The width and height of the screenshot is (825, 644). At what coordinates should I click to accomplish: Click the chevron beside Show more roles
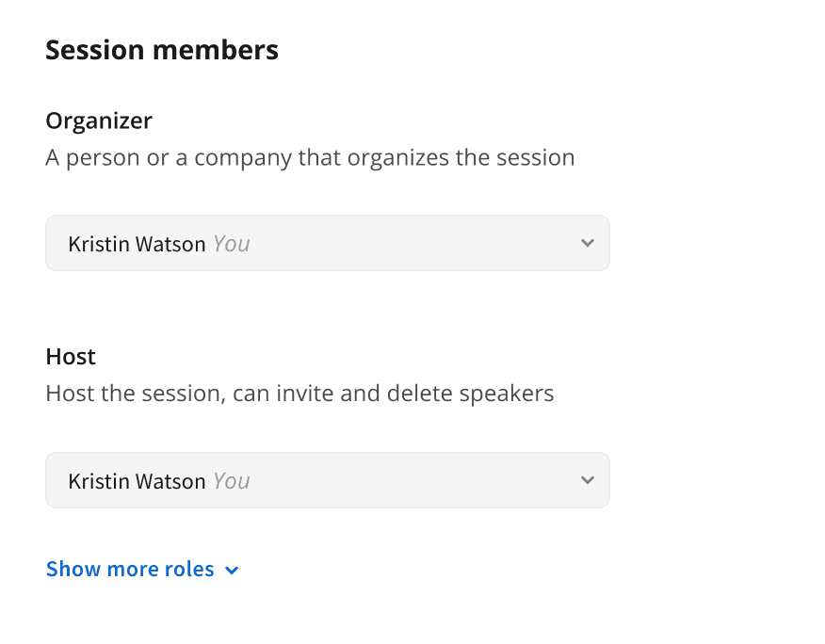click(233, 571)
